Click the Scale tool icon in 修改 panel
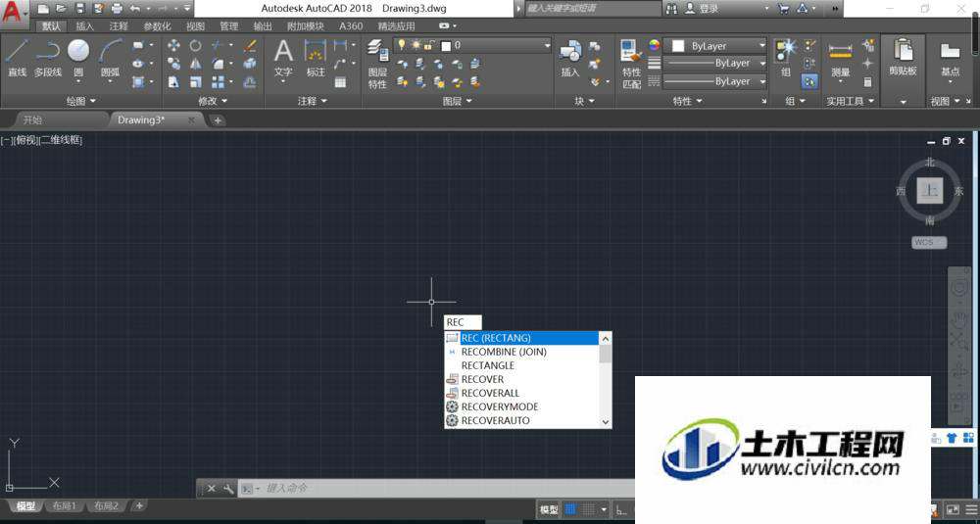The height and width of the screenshot is (524, 980). pos(196,82)
